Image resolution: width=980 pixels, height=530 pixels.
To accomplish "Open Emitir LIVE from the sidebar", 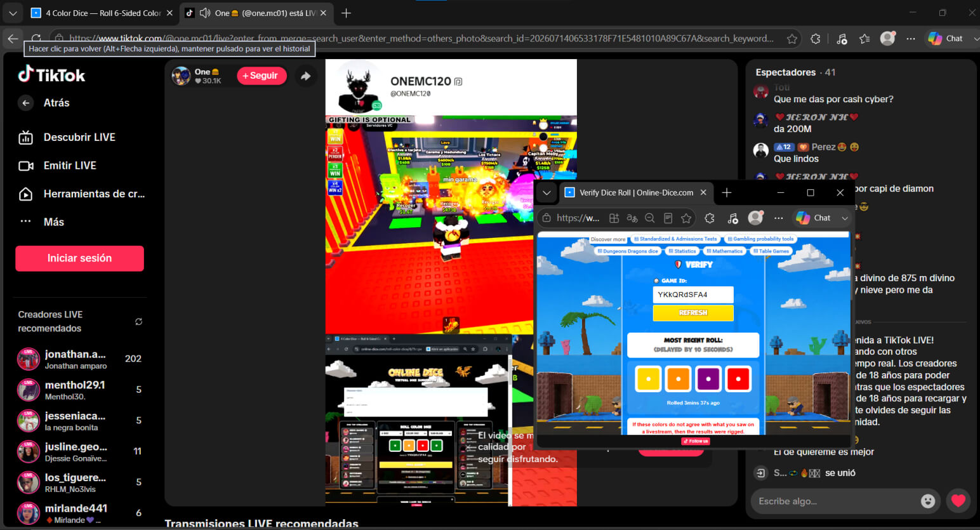I will pyautogui.click(x=70, y=166).
